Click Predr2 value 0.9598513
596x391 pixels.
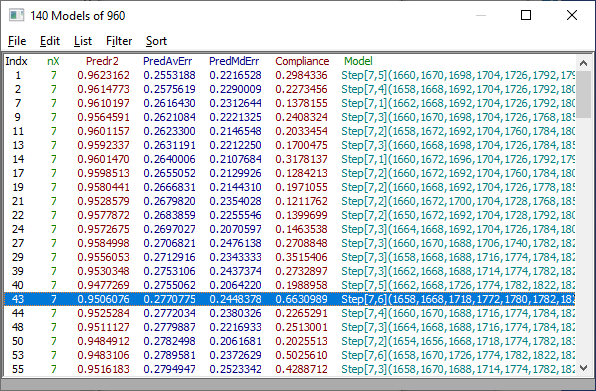click(103, 173)
